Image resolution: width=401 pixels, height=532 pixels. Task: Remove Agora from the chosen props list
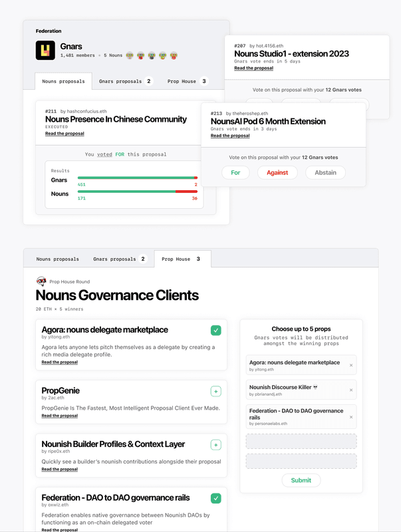351,365
